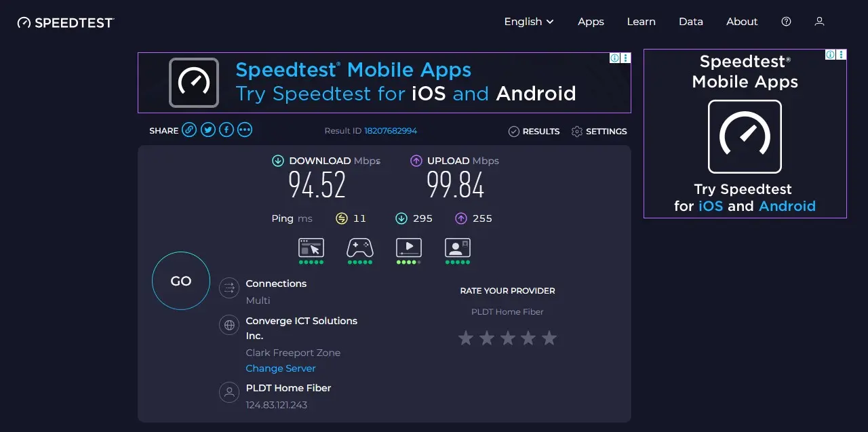Click the PLDT Home Fiber person icon
868x432 pixels.
click(229, 392)
